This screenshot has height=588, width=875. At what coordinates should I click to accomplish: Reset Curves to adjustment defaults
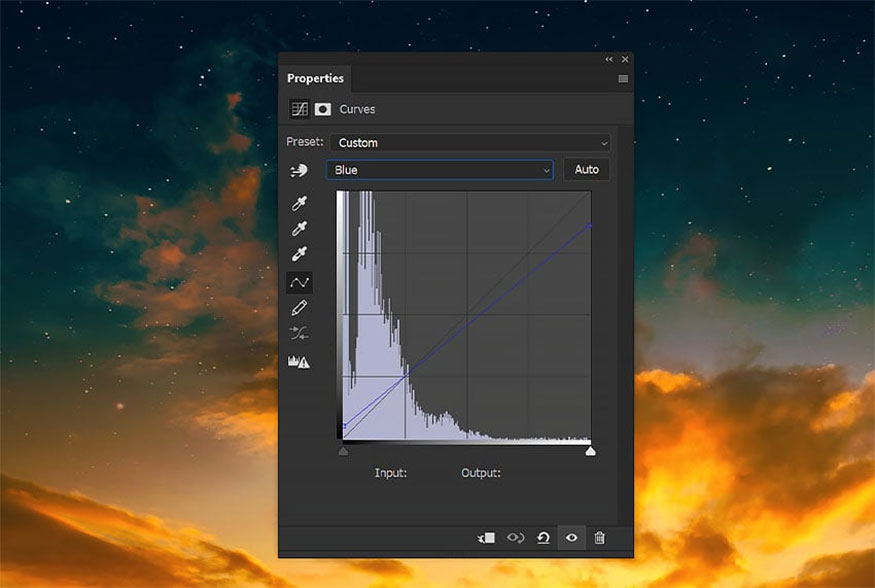click(543, 538)
